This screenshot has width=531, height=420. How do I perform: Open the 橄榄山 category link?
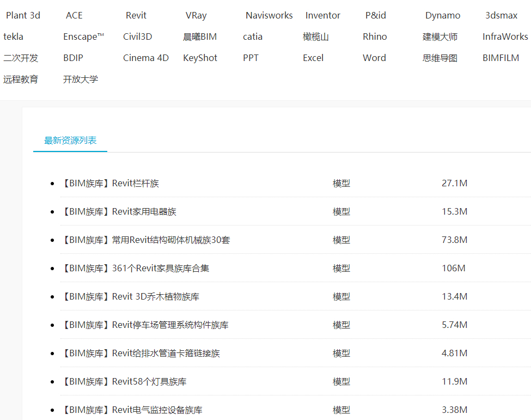click(x=316, y=36)
